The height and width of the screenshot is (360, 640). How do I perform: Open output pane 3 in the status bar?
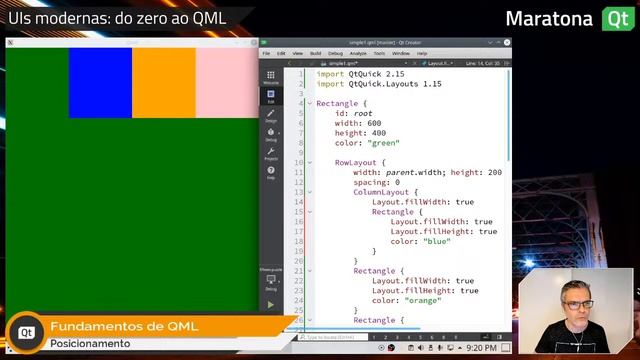click(x=397, y=338)
